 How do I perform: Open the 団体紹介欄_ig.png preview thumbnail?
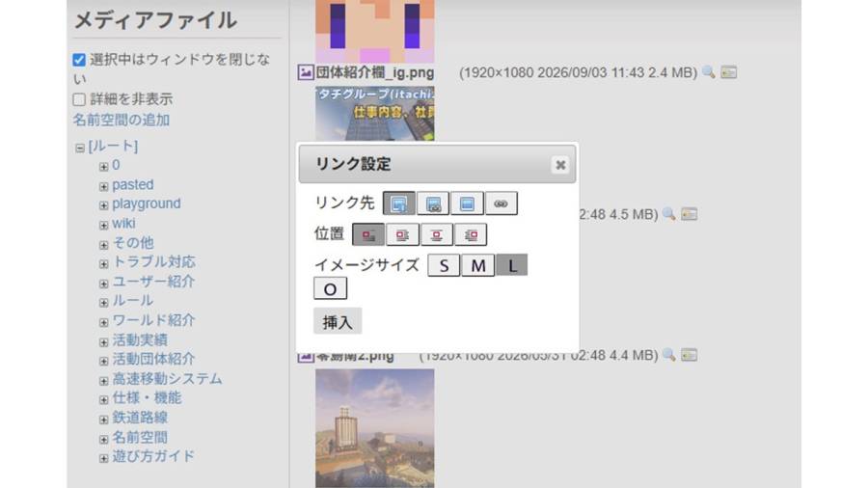[x=375, y=114]
